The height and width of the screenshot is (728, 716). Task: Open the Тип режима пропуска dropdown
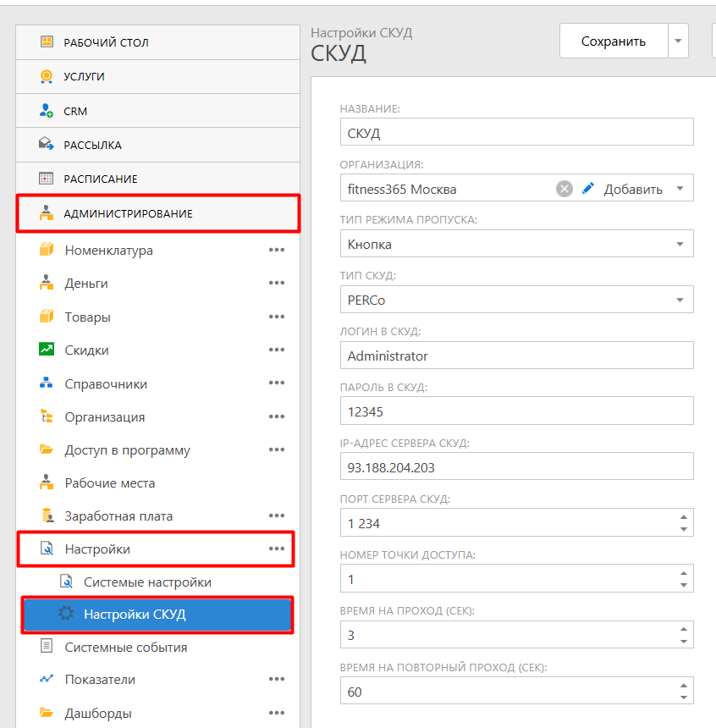pyautogui.click(x=680, y=244)
